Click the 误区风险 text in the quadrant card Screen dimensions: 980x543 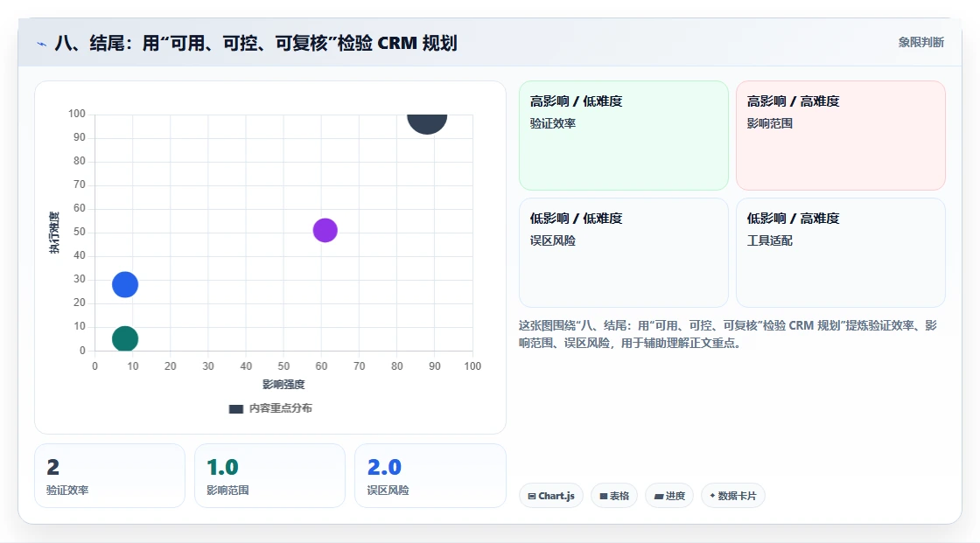click(x=552, y=240)
